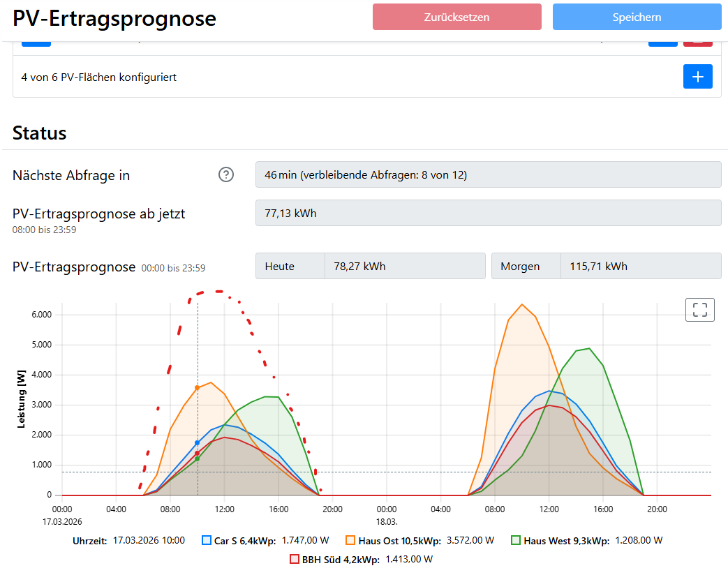Click the dashed time marker at 10:00
The image size is (728, 575).
198,398
